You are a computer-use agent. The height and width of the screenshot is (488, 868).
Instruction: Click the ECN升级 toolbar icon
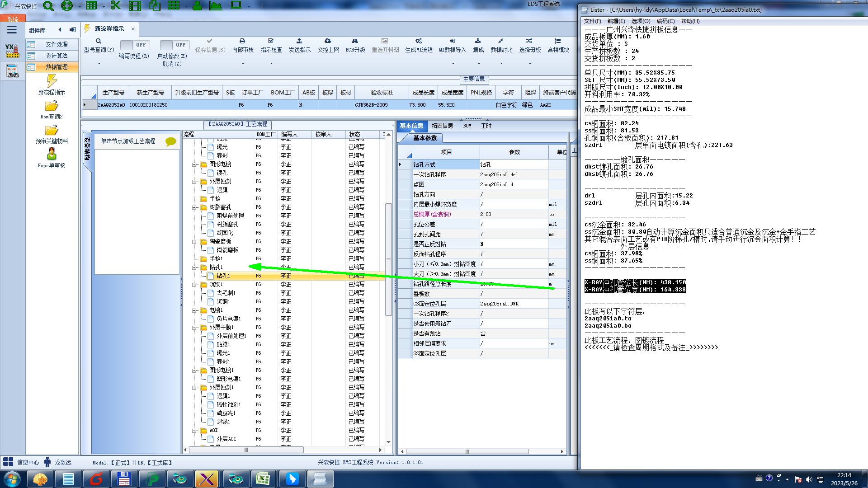pos(355,41)
